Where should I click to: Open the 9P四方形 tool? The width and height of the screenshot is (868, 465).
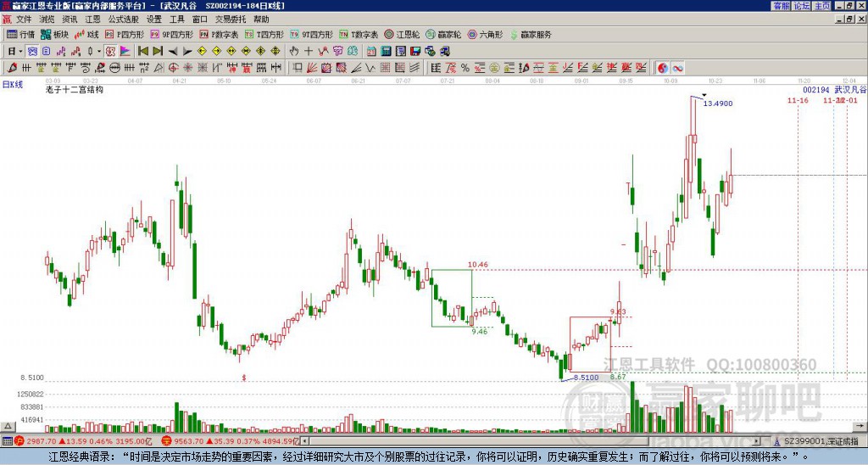(171, 34)
